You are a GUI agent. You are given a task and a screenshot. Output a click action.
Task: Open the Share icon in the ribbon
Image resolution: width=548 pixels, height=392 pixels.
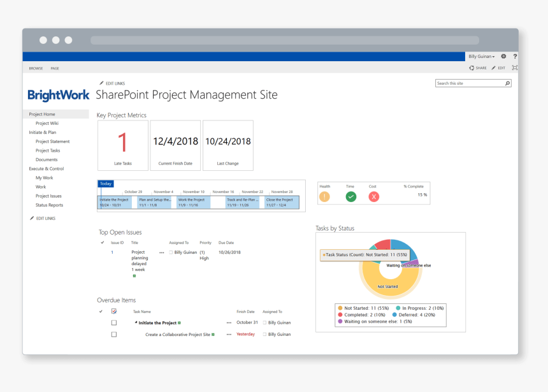click(x=472, y=68)
